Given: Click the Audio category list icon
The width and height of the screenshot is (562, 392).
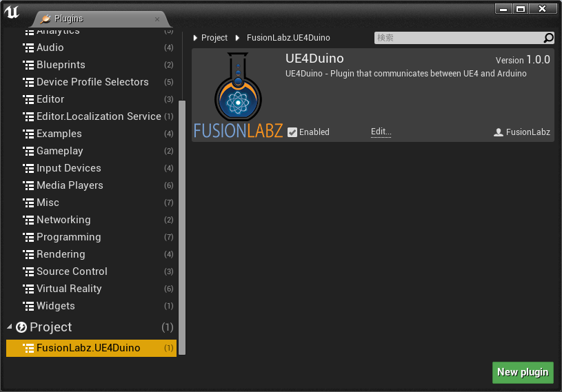Looking at the screenshot, I should tap(28, 48).
